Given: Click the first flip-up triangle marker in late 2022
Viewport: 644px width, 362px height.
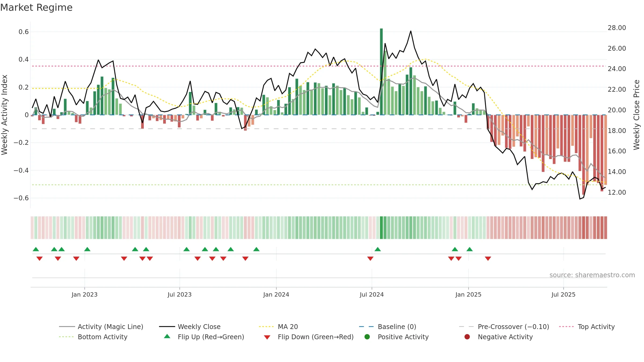Looking at the screenshot, I should click(36, 249).
